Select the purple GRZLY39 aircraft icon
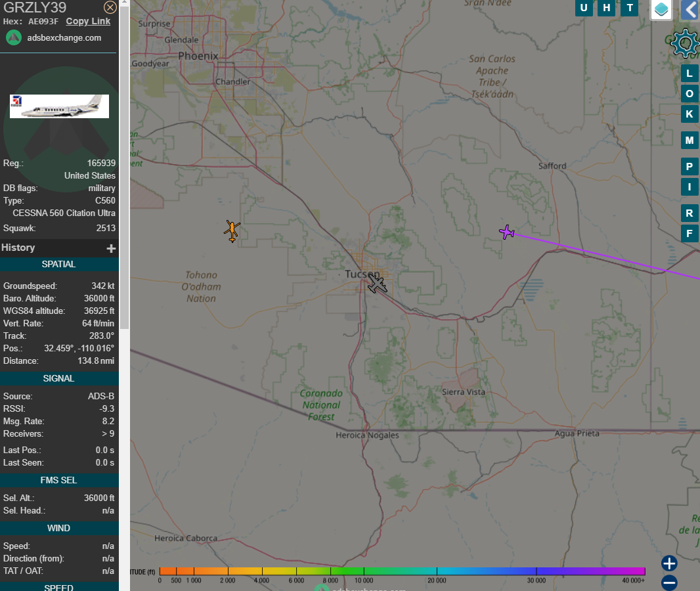 point(507,232)
